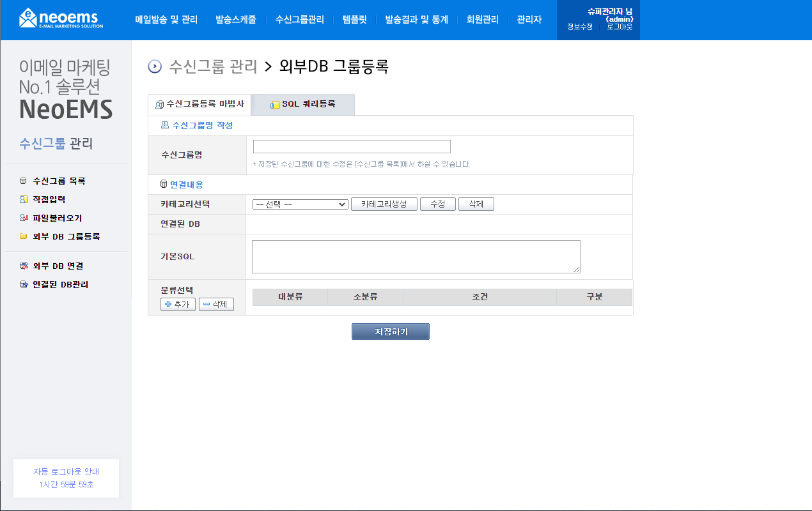Screen dimensions: 812x511
Task: Open 외부 DB 그룹등록 in sidebar
Action: tap(66, 237)
